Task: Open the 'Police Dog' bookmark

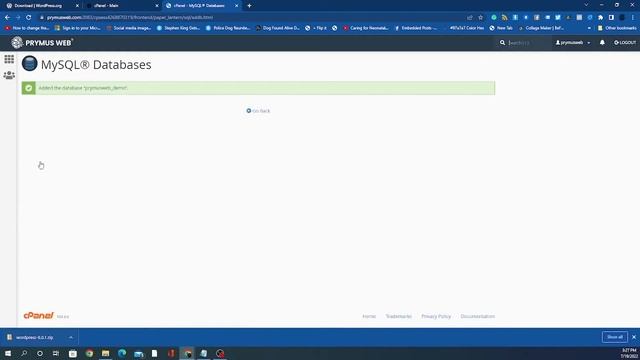Action: tap(228, 28)
